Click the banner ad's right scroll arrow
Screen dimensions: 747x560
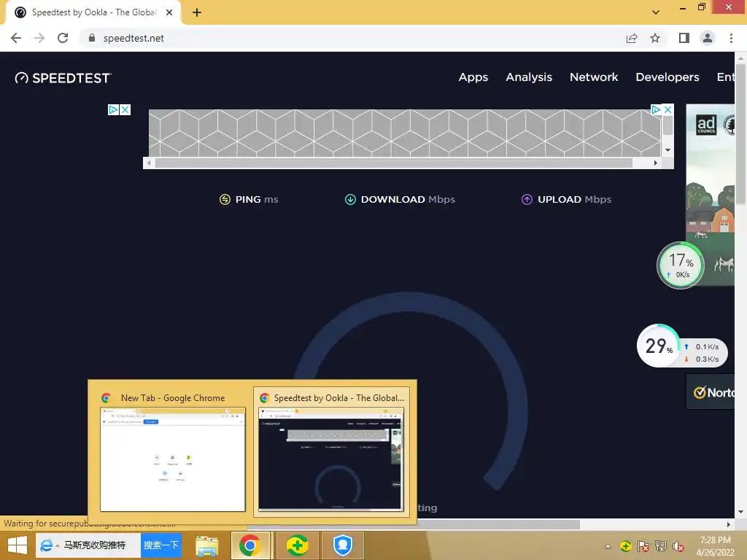[x=656, y=163]
